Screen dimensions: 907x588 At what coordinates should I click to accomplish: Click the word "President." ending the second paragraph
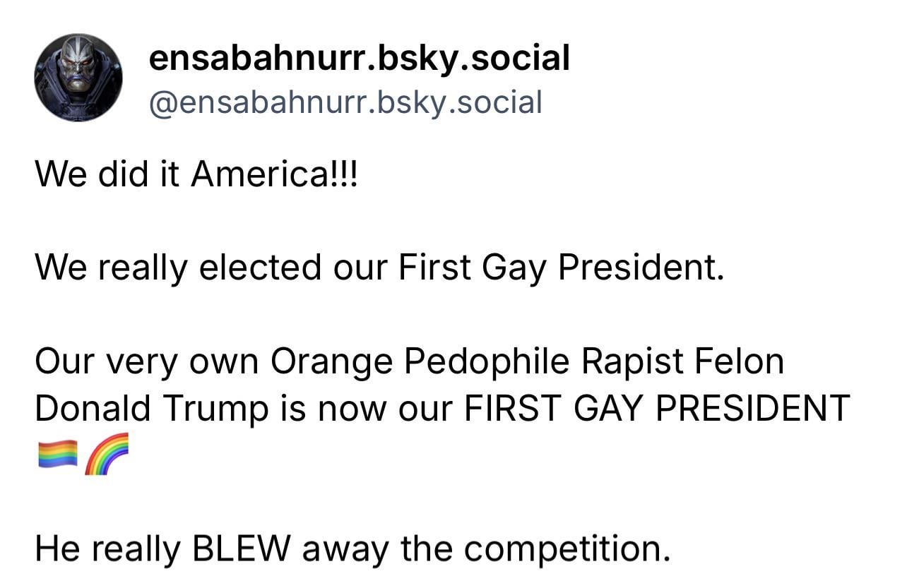point(641,268)
